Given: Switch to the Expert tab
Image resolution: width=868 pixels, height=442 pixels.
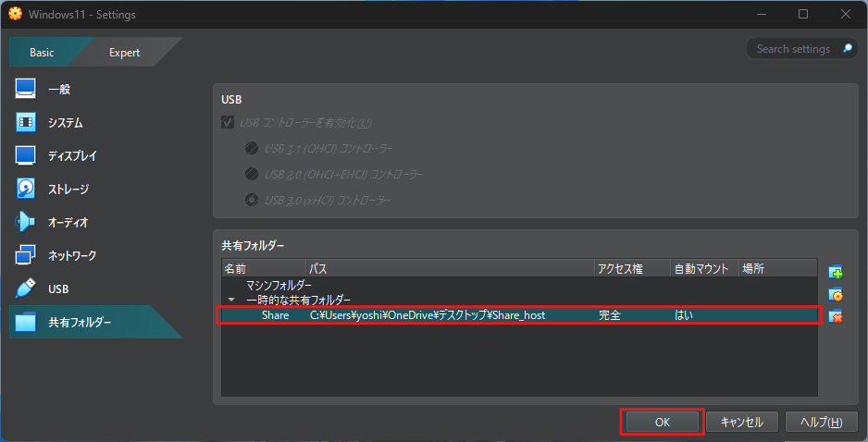Looking at the screenshot, I should pyautogui.click(x=125, y=53).
